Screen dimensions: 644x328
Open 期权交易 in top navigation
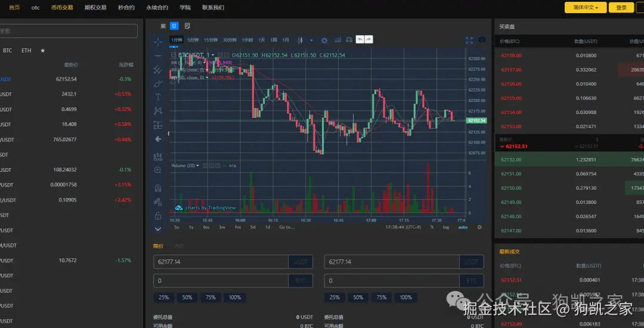(95, 7)
